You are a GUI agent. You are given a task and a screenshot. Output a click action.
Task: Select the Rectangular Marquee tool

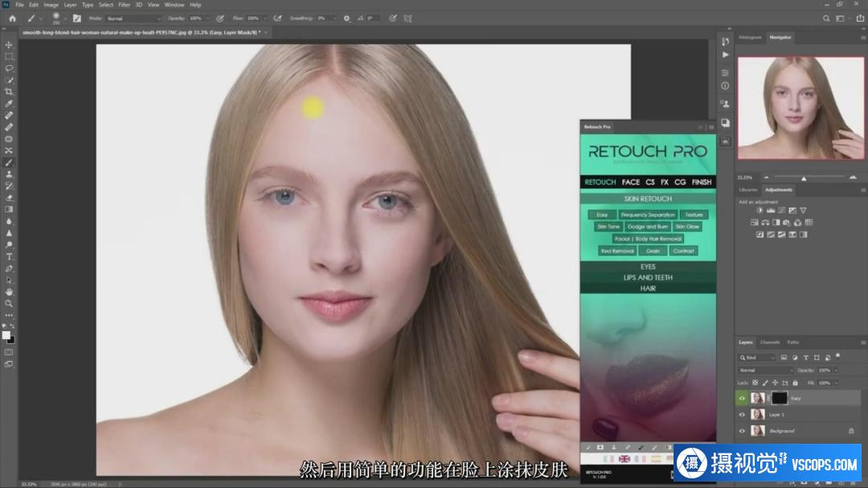9,56
